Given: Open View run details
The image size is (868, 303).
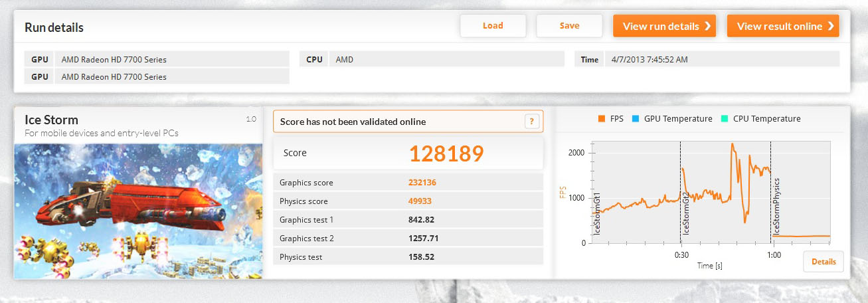Looking at the screenshot, I should click(664, 26).
